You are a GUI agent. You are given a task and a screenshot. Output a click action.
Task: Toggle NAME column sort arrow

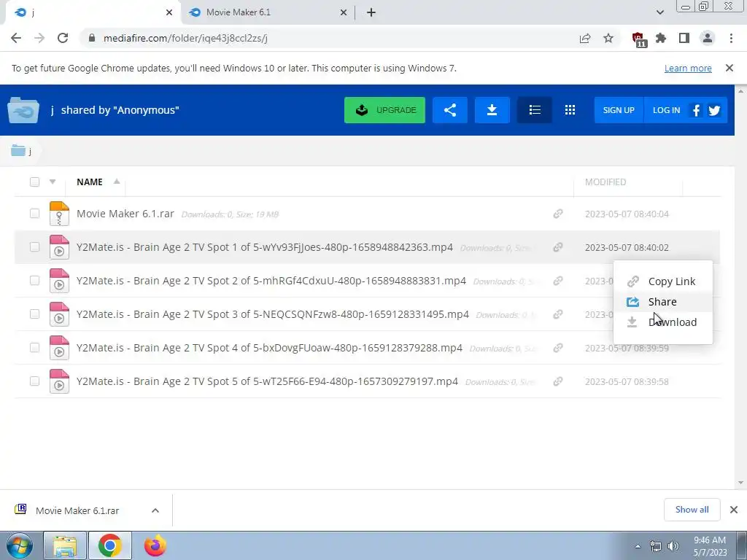coord(116,182)
